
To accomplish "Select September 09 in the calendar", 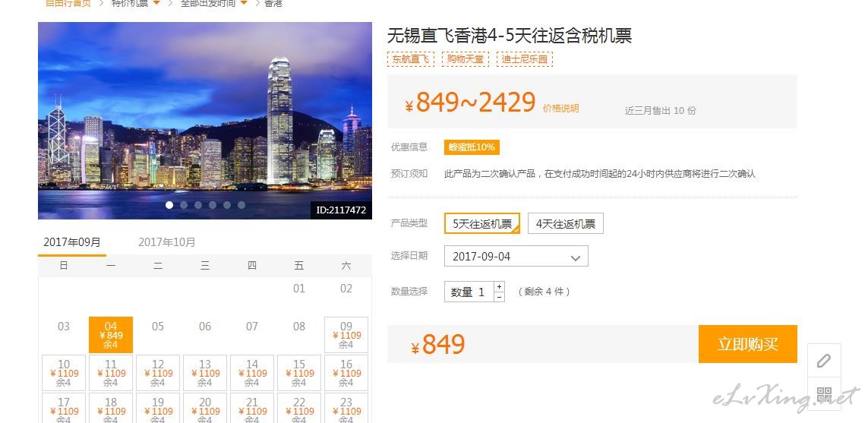I will click(x=346, y=335).
